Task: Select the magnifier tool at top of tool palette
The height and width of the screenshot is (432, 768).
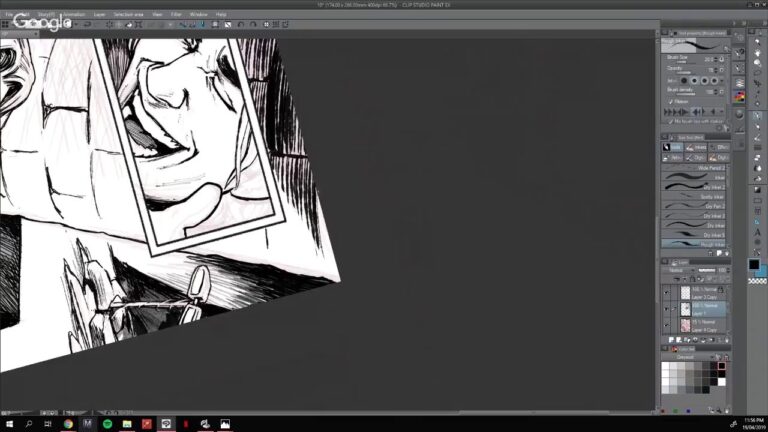Action: [x=757, y=43]
